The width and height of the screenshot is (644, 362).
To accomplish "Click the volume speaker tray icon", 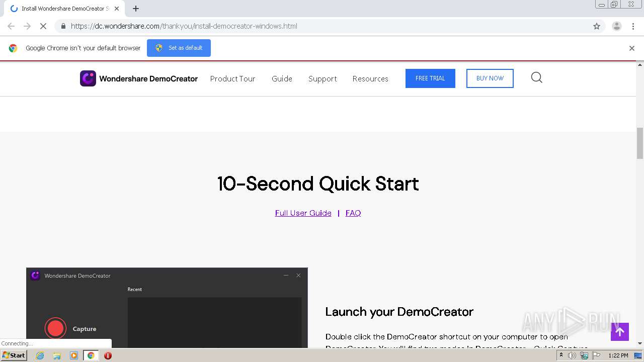I will pos(572,355).
